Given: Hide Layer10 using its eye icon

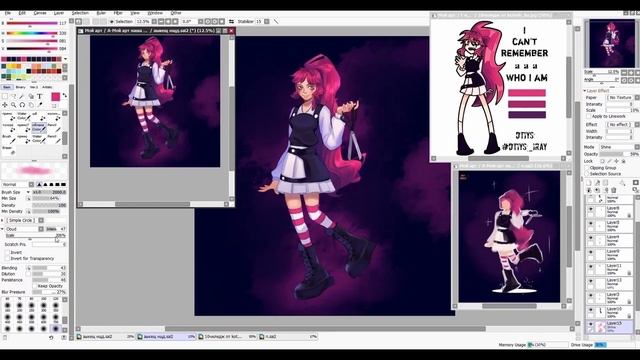Looking at the screenshot, I should [x=591, y=310].
